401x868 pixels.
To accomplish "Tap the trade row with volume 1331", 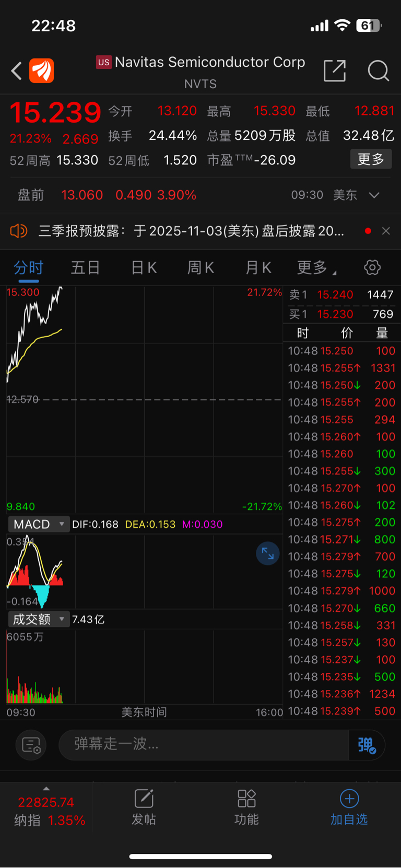I will (341, 368).
